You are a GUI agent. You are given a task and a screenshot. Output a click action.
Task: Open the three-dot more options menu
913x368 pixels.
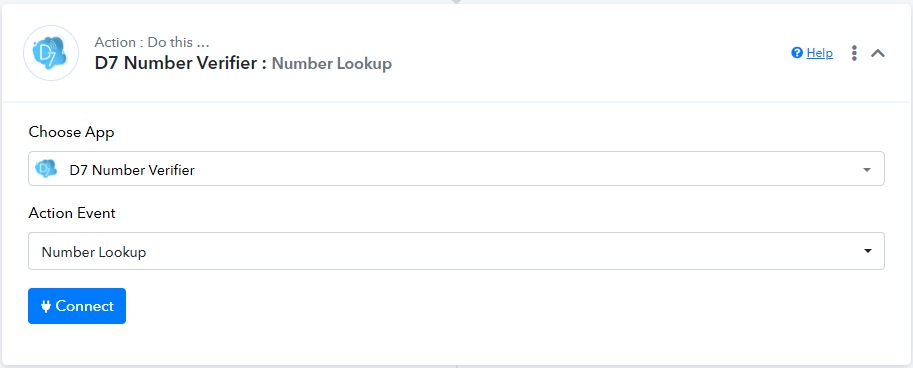854,53
